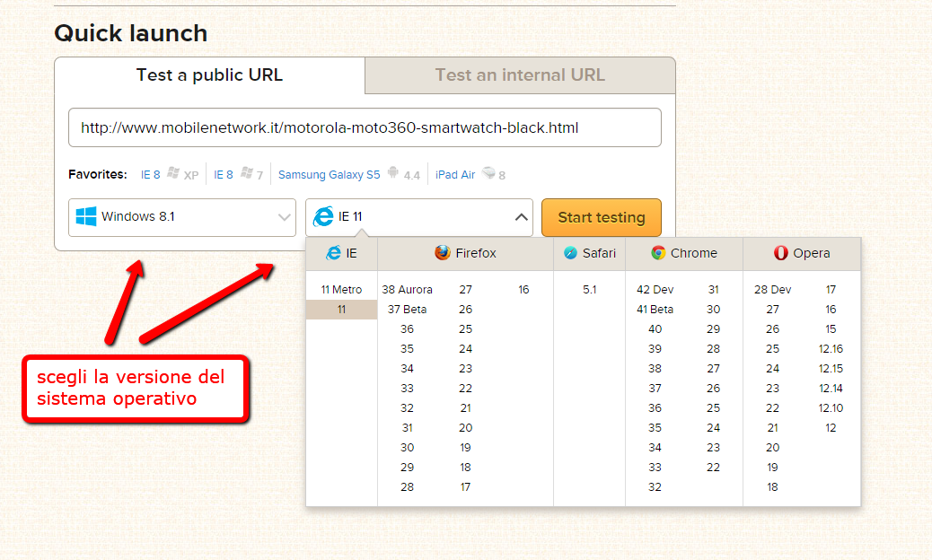Select Safari version 5.1
The image size is (932, 560).
[x=589, y=290]
